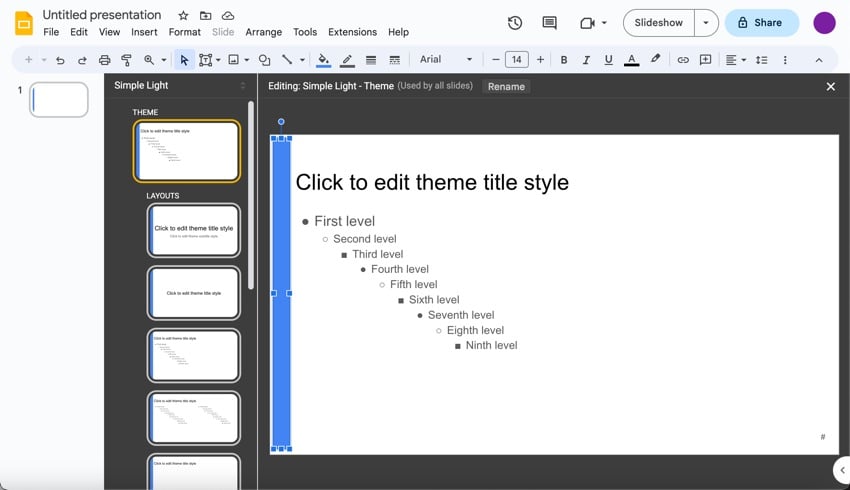Click the Border weight icon
The image size is (850, 490).
click(371, 60)
